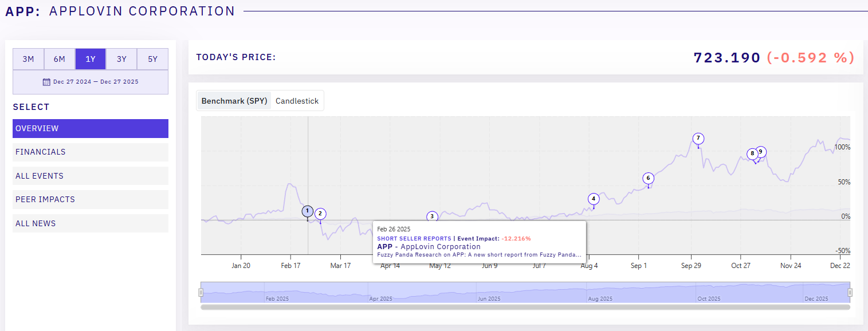The image size is (868, 331).
Task: Go to ALL EVENTS
Action: [x=91, y=176]
